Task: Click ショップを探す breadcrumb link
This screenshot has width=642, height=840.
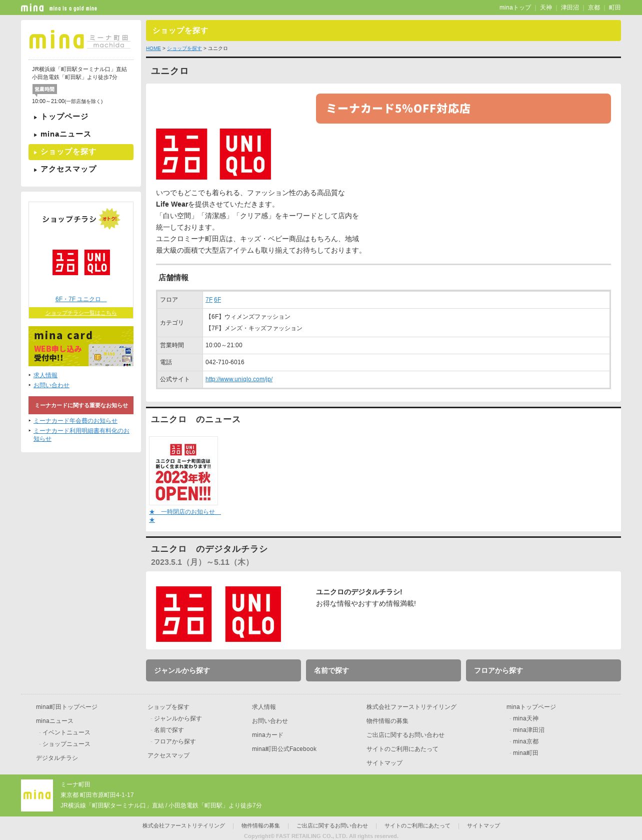Action: tap(184, 49)
